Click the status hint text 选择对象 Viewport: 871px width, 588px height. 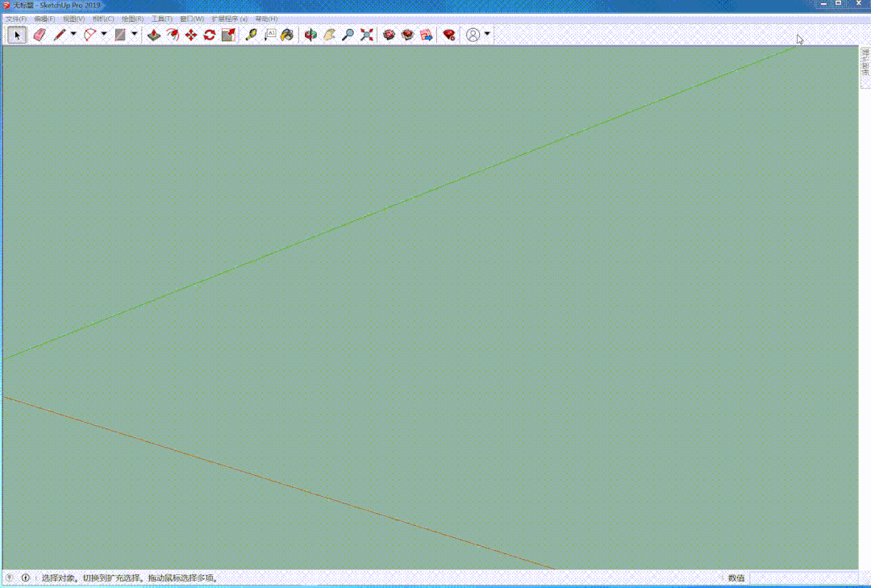pyautogui.click(x=58, y=578)
